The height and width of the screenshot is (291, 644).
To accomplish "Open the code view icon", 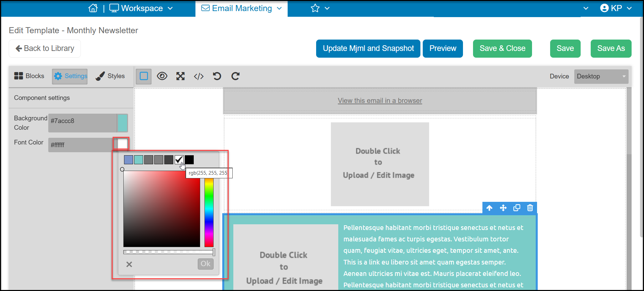I will click(199, 76).
